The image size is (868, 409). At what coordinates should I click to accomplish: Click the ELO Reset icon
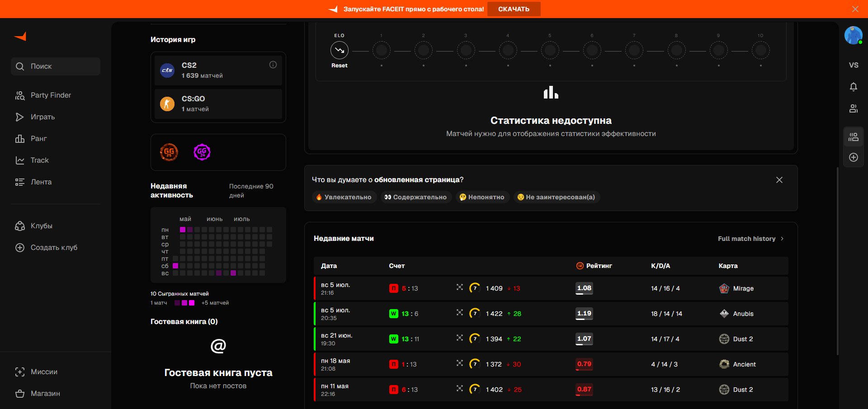click(x=340, y=51)
